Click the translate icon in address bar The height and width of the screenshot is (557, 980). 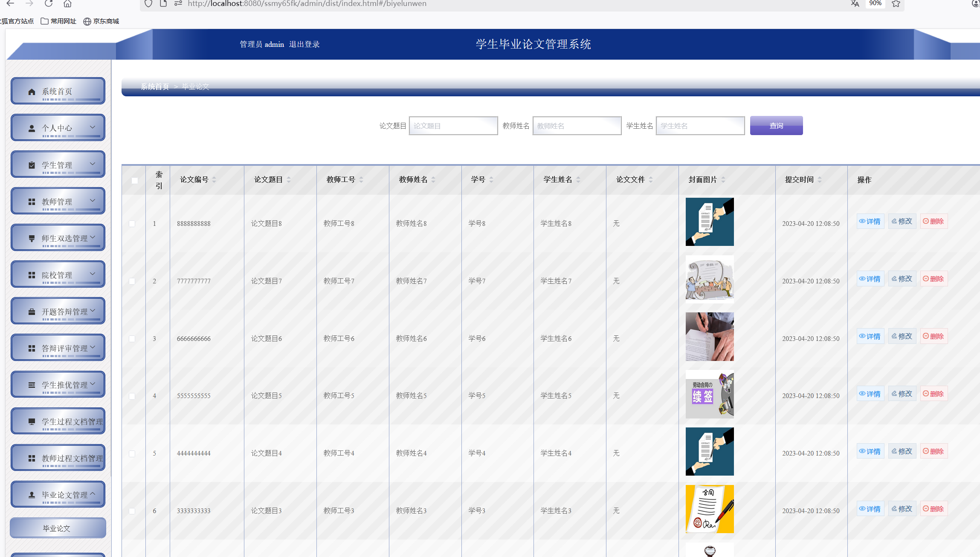(x=855, y=3)
